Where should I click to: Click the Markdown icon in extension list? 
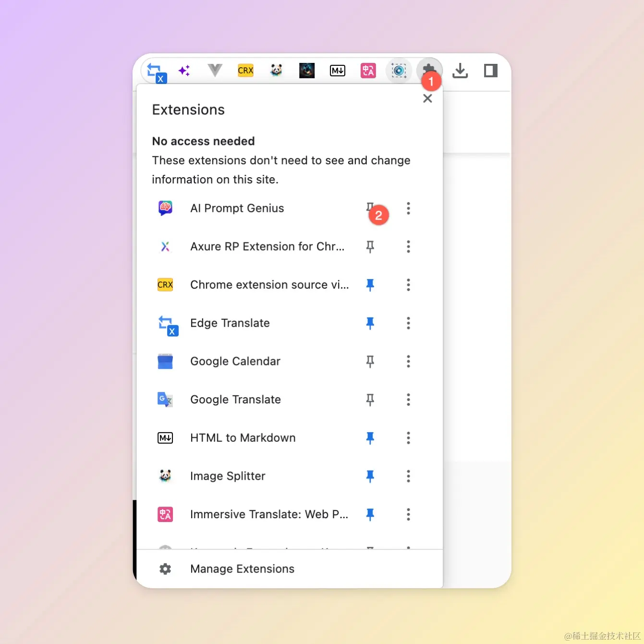[165, 438]
